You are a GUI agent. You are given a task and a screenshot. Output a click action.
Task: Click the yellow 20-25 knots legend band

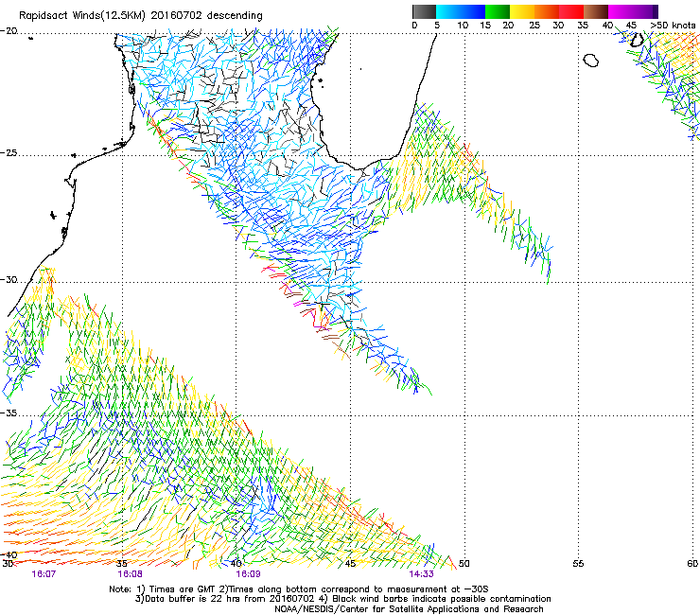pyautogui.click(x=522, y=11)
